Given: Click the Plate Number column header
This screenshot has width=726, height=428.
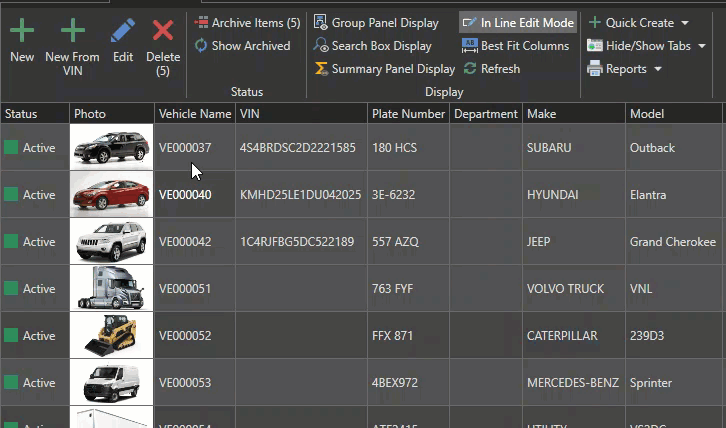Looking at the screenshot, I should [408, 114].
